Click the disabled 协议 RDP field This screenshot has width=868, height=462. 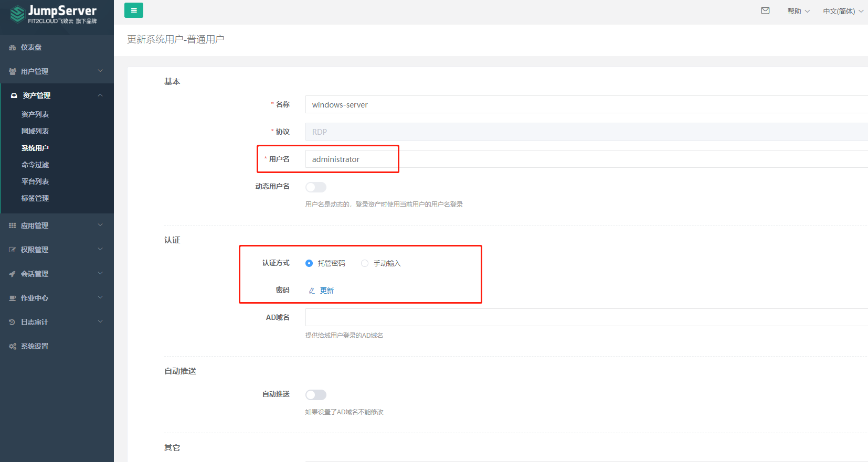click(586, 132)
